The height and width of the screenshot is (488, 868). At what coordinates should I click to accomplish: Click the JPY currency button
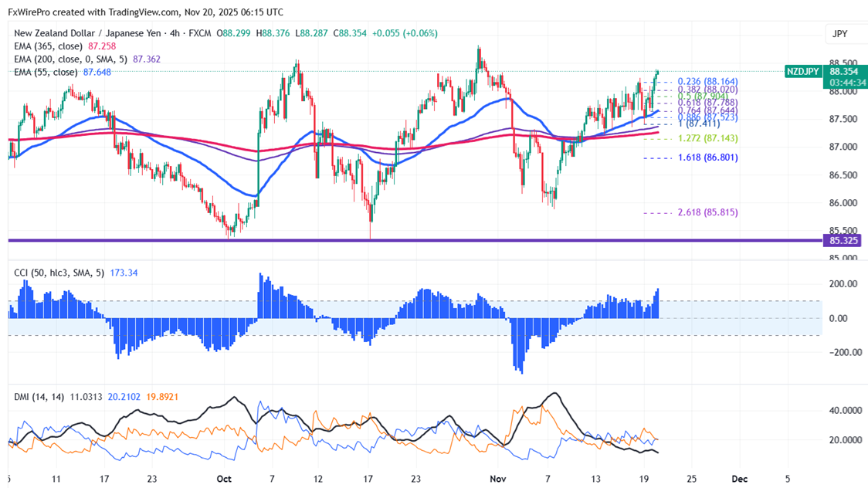[x=840, y=34]
